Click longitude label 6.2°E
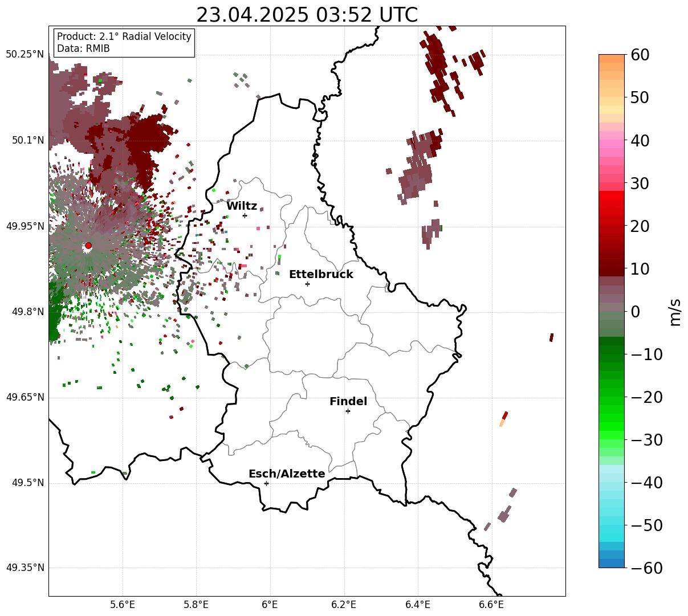 click(344, 605)
